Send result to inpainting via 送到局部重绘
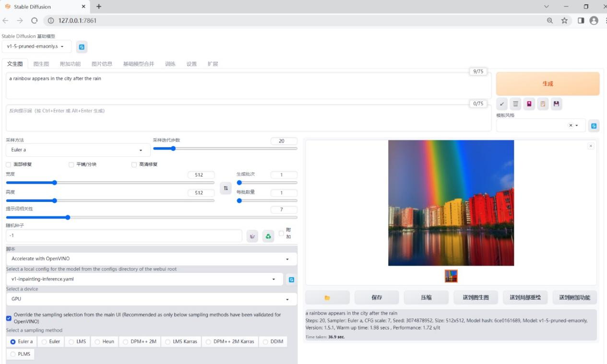Screen dimensions: 607x364 point(525,297)
